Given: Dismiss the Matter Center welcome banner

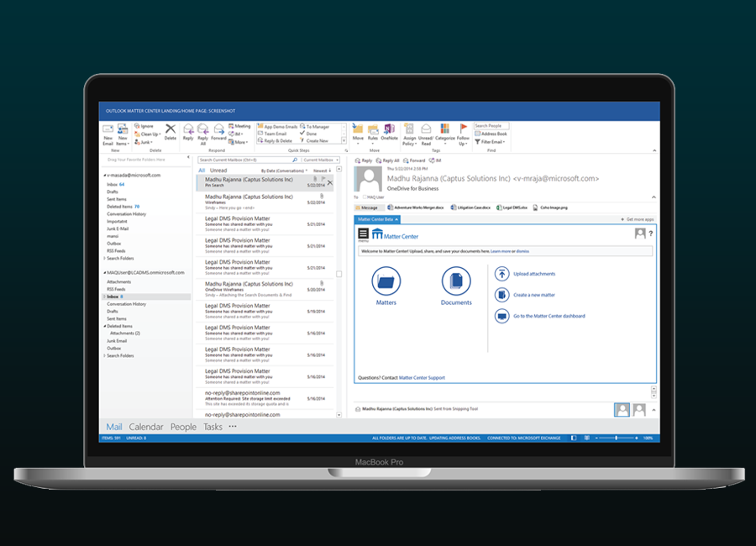Looking at the screenshot, I should pyautogui.click(x=522, y=251).
